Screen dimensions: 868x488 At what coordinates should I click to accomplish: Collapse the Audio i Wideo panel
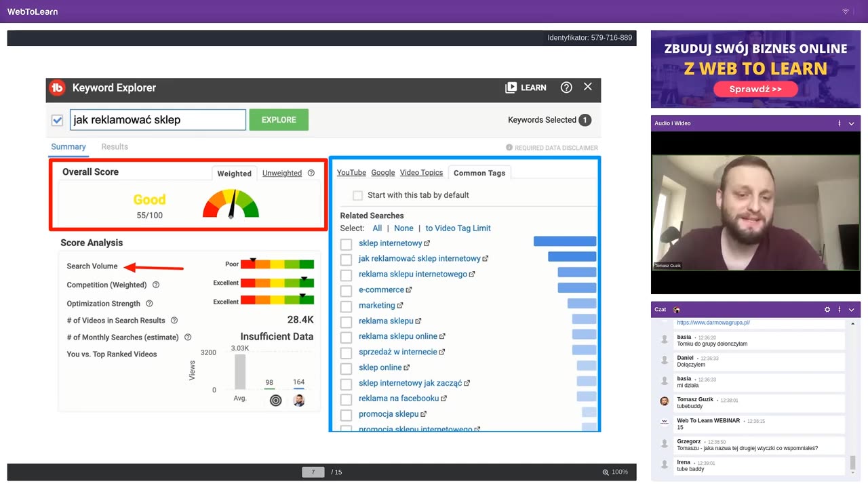(x=852, y=123)
